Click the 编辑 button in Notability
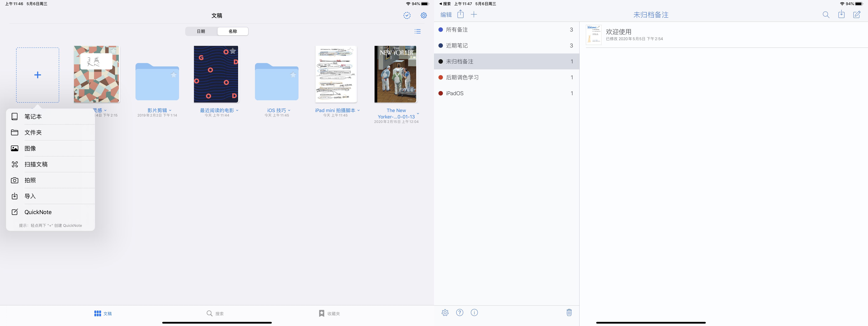The image size is (868, 326). coord(446,15)
